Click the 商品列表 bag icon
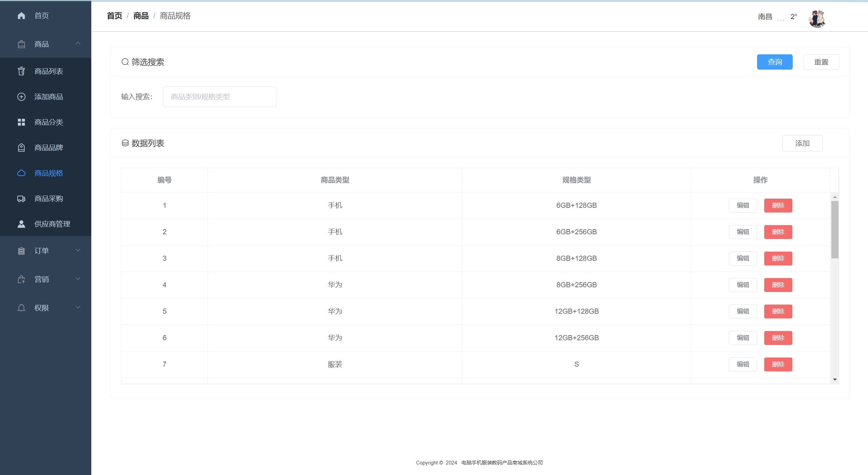Screen dimensions: 868x475 21,71
